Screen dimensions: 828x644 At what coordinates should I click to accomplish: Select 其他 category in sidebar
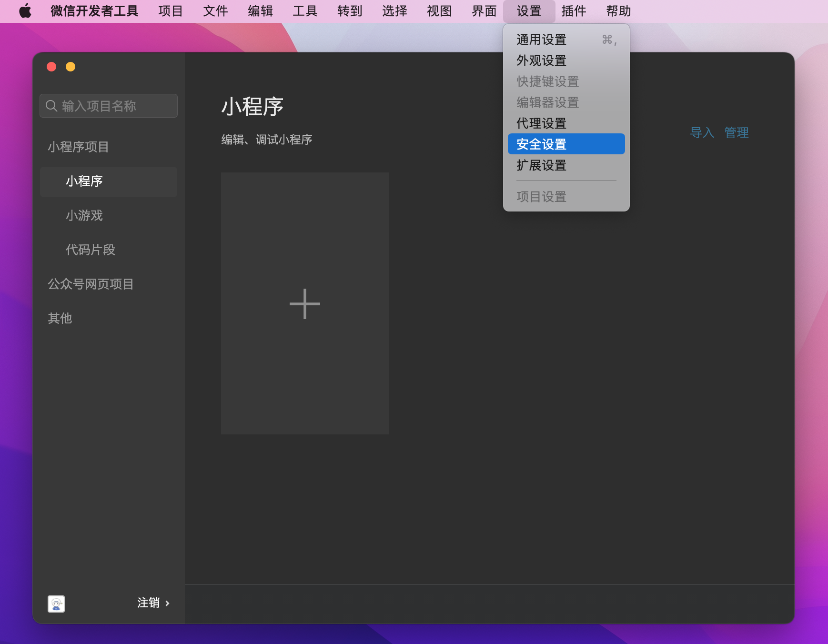pos(59,318)
